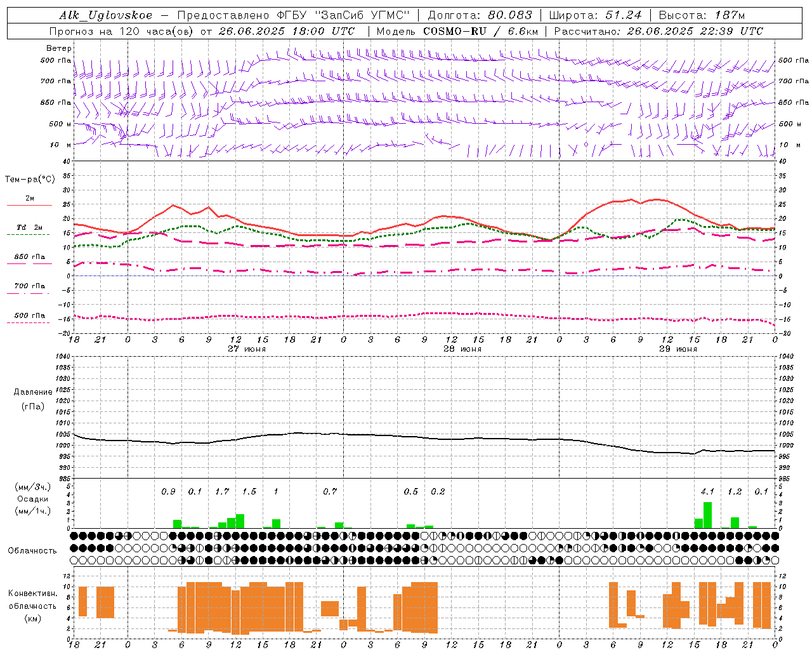Click the Долгота: 80.083 longitude value
The image size is (812, 650).
(x=480, y=15)
